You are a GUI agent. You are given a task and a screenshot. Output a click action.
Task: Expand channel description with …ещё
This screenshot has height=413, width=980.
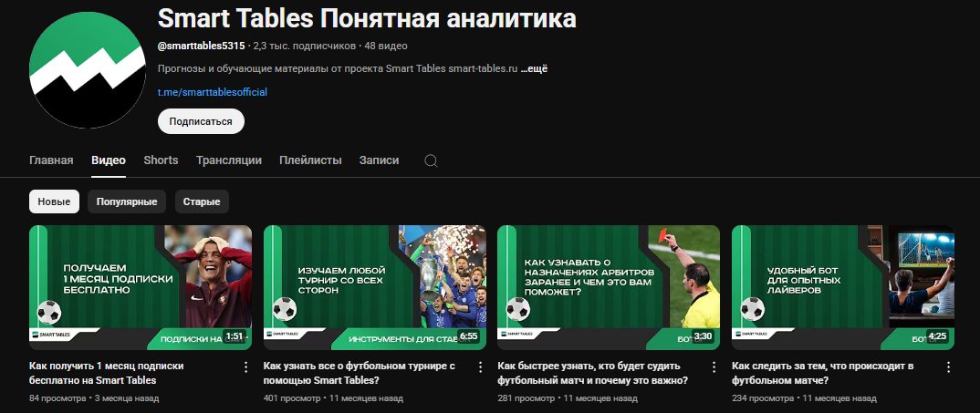535,68
